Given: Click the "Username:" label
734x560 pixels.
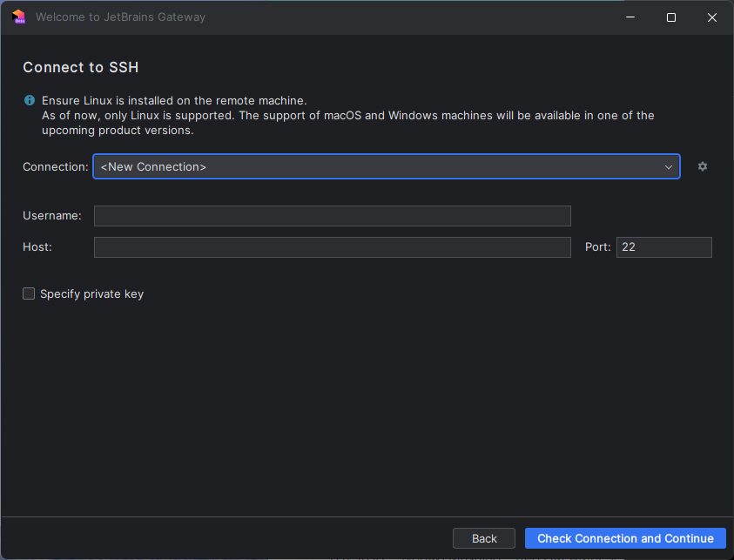Looking at the screenshot, I should point(52,215).
